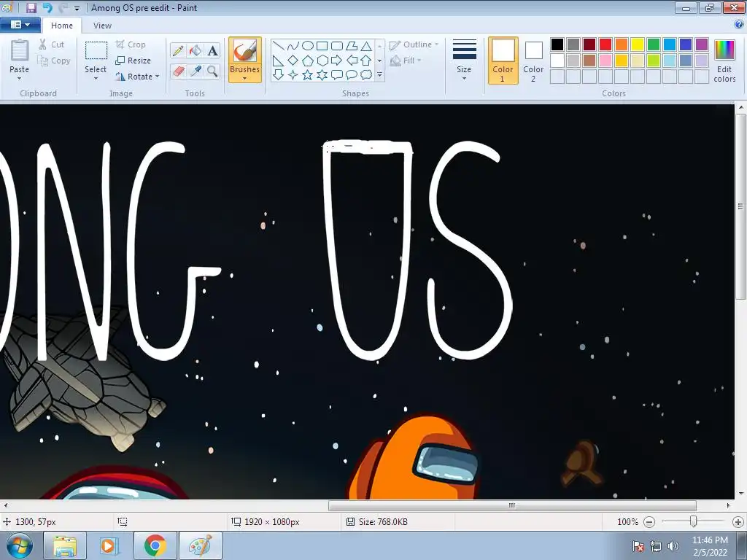The width and height of the screenshot is (747, 560).
Task: Click the horizontal scrollbar thumb
Action: (512, 505)
